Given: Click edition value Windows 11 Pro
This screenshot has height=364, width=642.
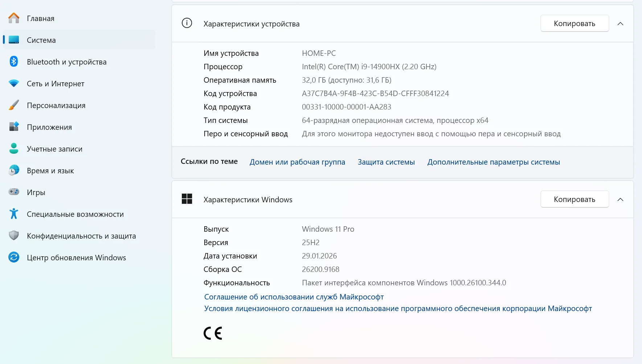Looking at the screenshot, I should pos(328,229).
